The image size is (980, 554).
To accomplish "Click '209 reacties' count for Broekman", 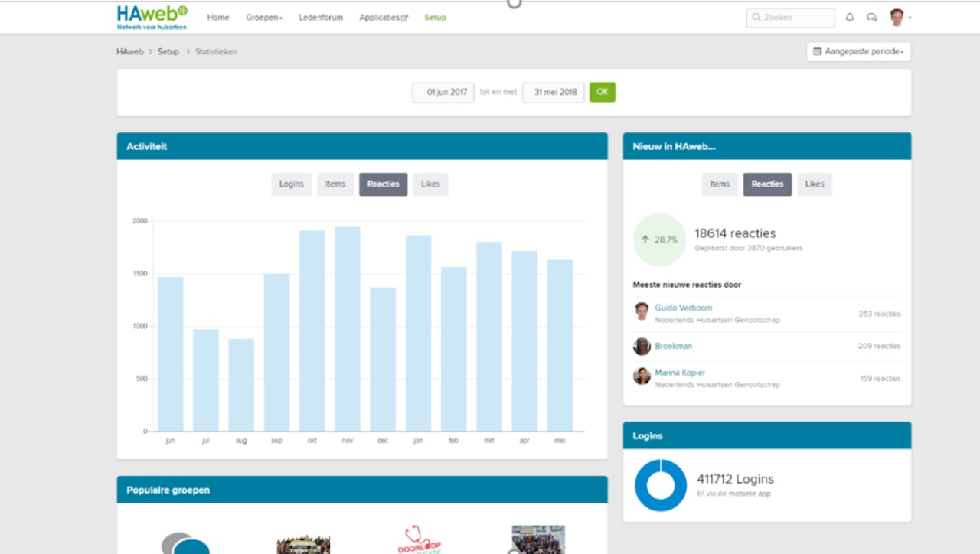I will (880, 346).
